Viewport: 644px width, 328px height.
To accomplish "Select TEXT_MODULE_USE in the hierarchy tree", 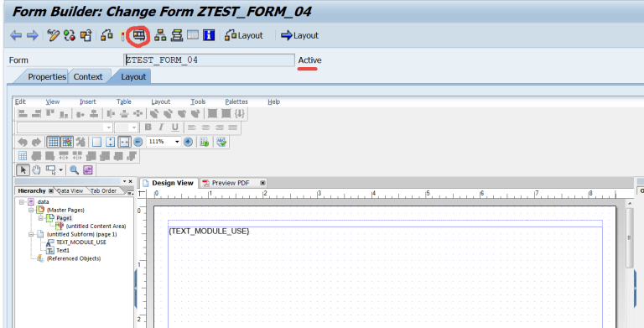I will (81, 242).
